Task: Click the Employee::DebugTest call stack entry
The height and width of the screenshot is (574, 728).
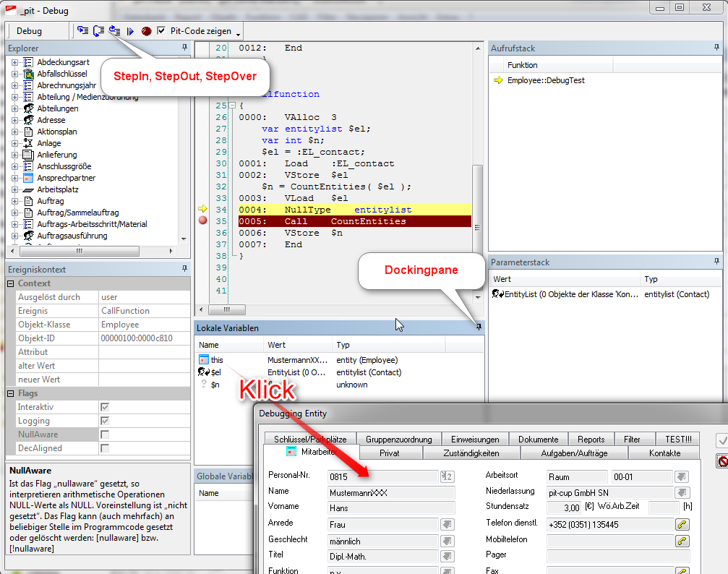Action: click(x=546, y=80)
